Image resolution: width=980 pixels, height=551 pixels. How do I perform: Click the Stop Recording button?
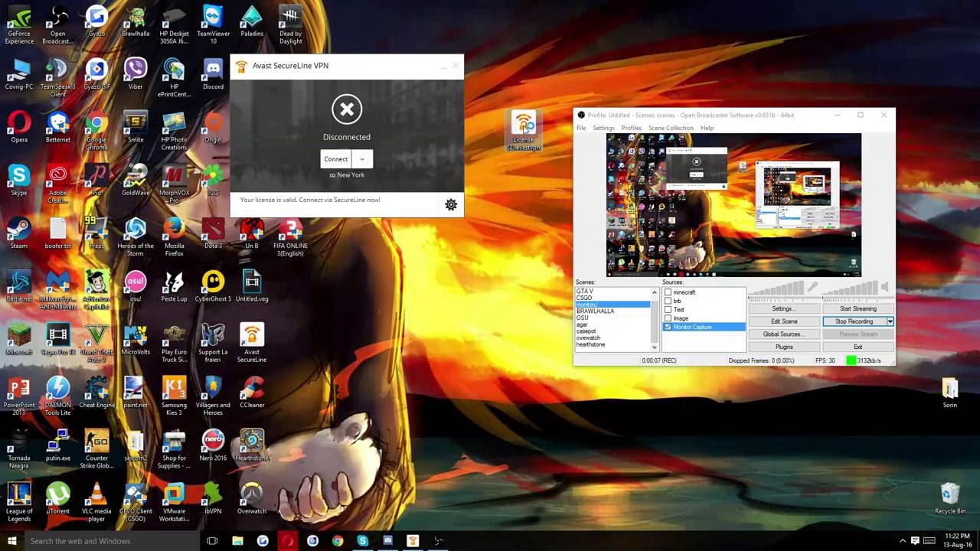tap(854, 321)
